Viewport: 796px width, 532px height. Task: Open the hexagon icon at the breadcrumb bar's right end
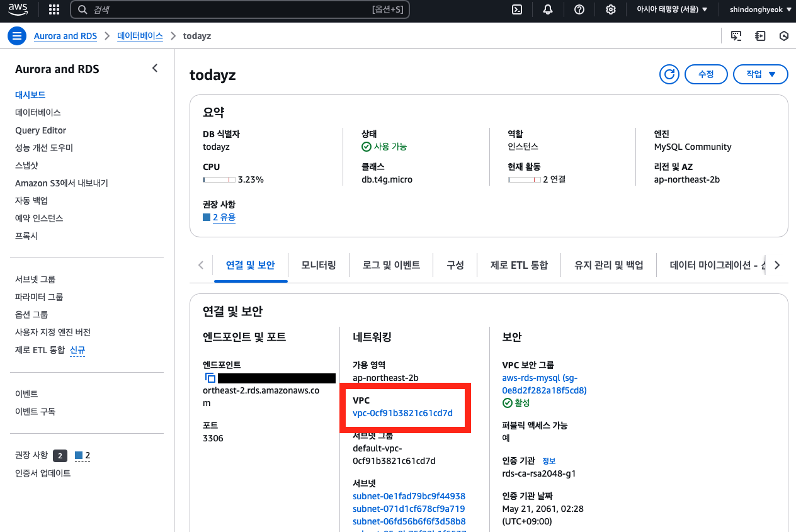pos(784,36)
